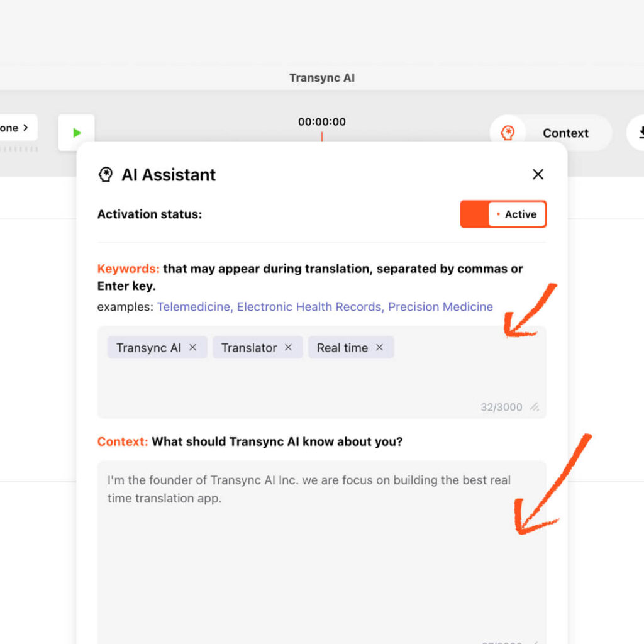
Task: Click the AI Assistant head icon
Action: point(106,175)
